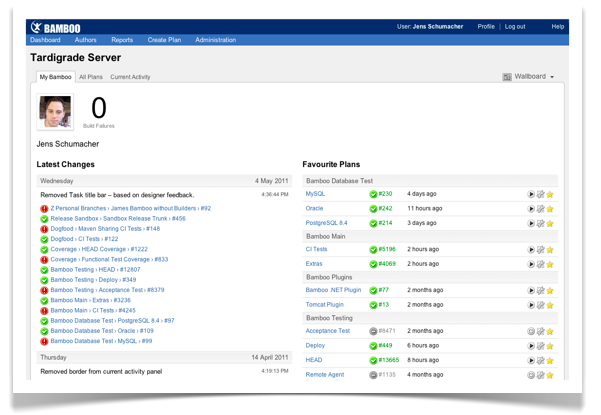The image size is (601, 415).
Task: Toggle favourite star for Extras plan
Action: pyautogui.click(x=550, y=264)
